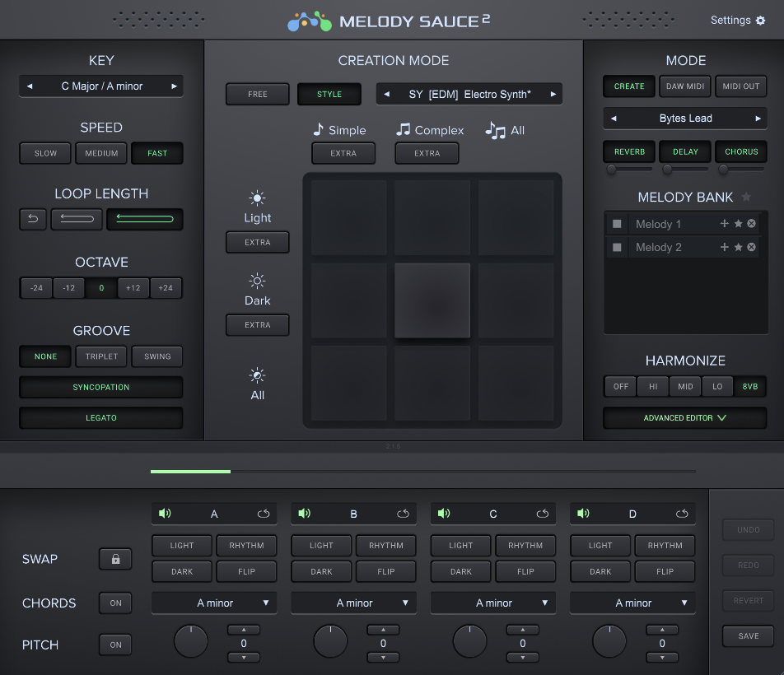Click section D LIGHT button
The width and height of the screenshot is (784, 675).
(x=600, y=546)
